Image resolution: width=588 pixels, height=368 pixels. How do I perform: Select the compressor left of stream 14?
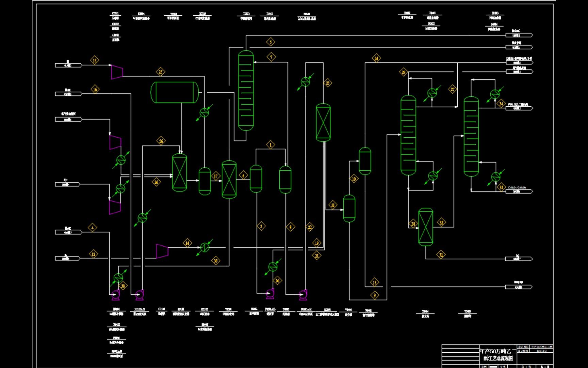(162, 251)
